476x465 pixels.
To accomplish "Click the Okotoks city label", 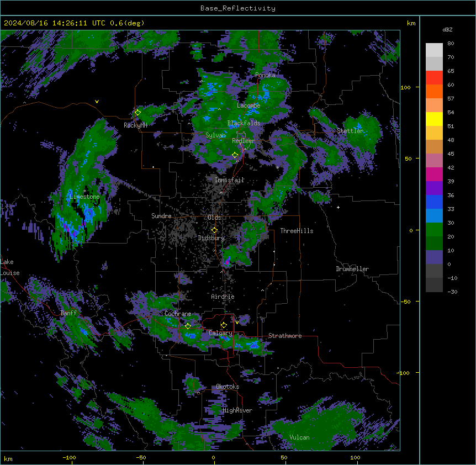I will 228,387.
